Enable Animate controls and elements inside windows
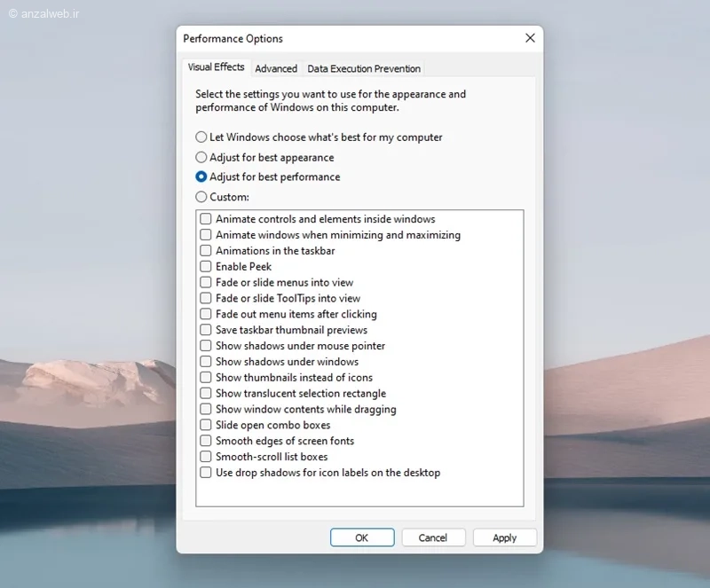 click(x=206, y=219)
